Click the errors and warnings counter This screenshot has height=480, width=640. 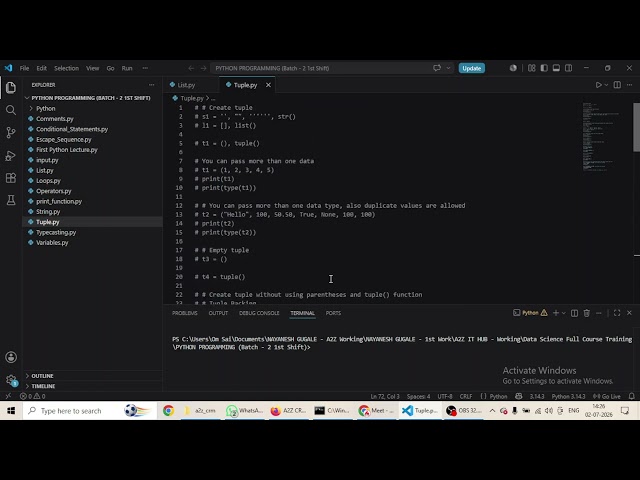pyautogui.click(x=33, y=396)
